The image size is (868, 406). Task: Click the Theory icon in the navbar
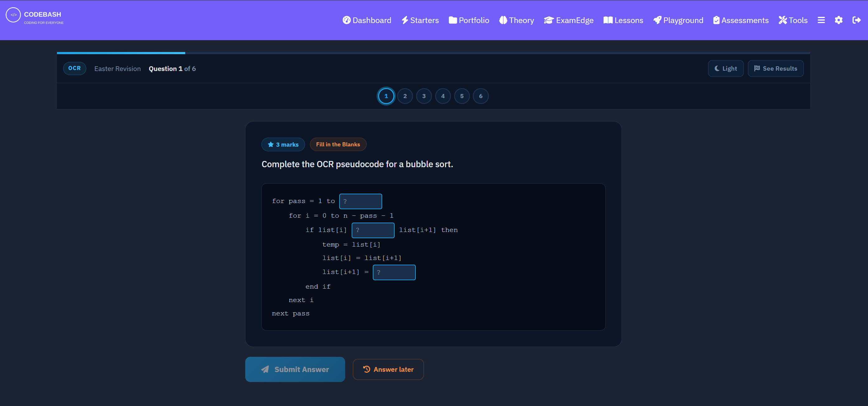pos(504,20)
